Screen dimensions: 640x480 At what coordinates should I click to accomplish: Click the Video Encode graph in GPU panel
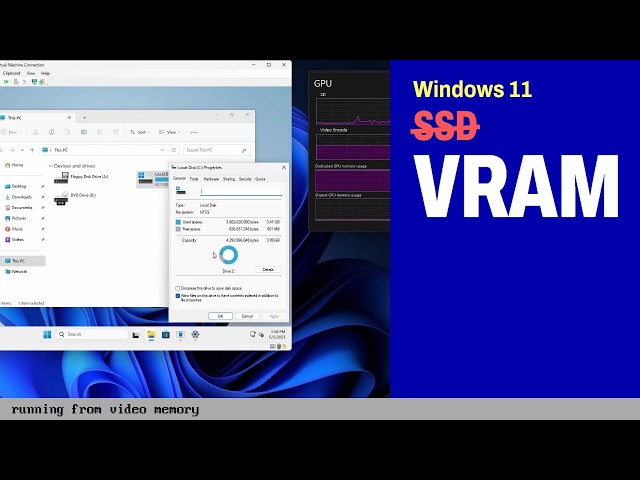point(353,147)
